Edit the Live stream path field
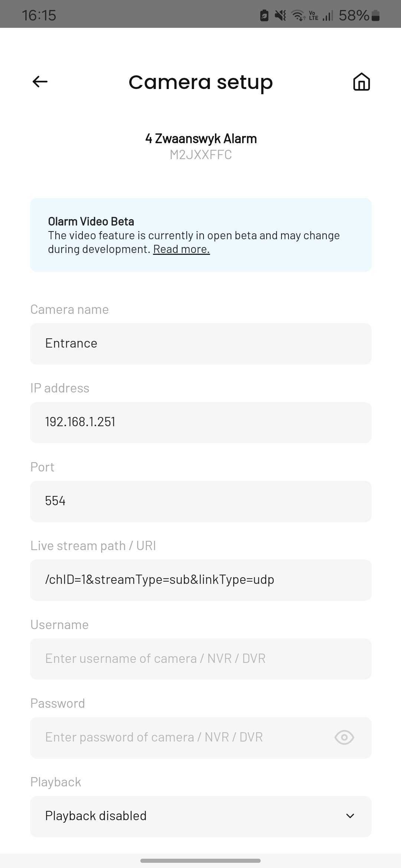This screenshot has height=868, width=401. (x=201, y=580)
